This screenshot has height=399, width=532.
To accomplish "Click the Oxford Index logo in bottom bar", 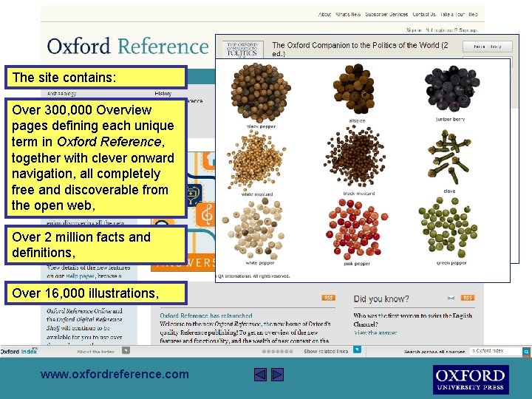I will (19, 352).
